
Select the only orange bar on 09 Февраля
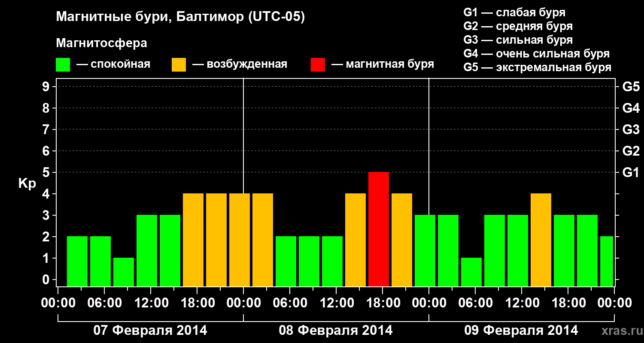(541, 240)
